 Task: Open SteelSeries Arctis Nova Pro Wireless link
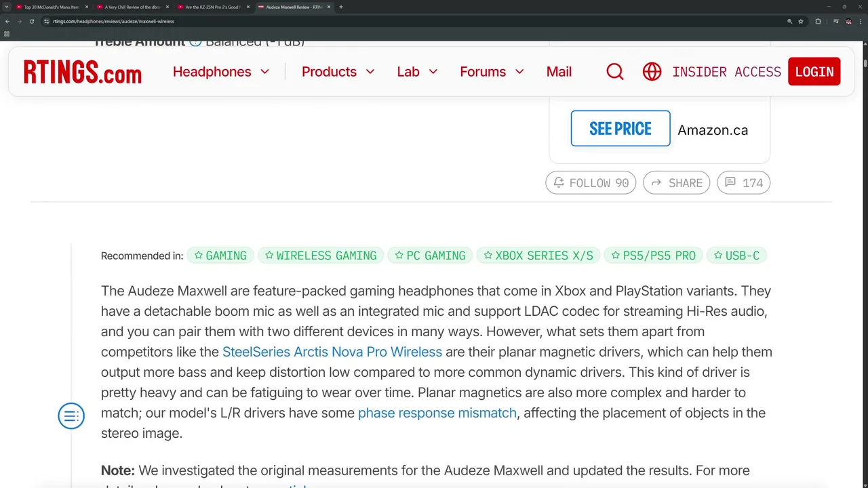point(332,352)
